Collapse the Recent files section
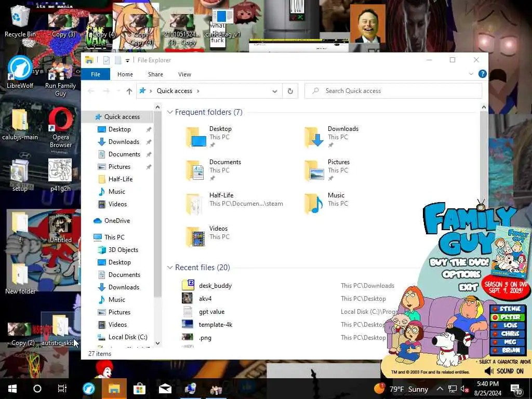 click(170, 268)
